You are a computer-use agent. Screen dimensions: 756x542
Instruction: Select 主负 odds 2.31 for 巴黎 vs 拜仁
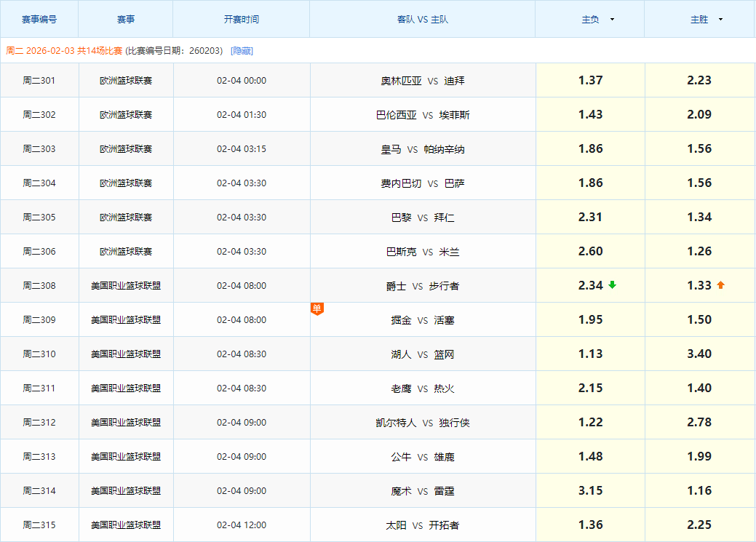591,217
